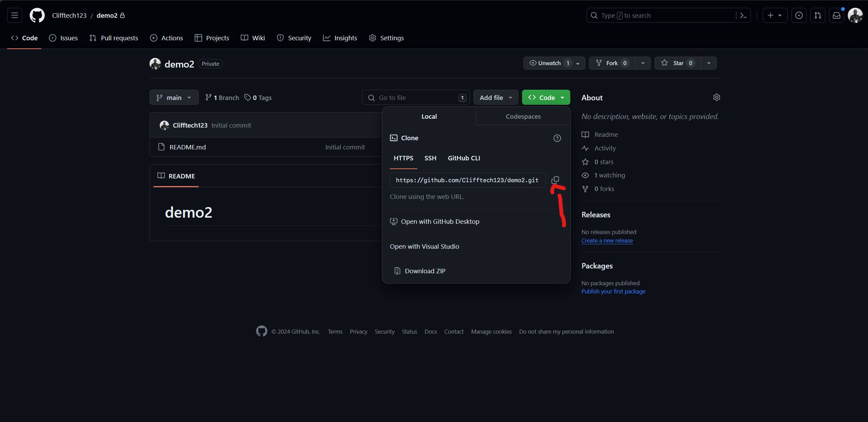Open the demo2 breadcrumb link

coord(107,15)
